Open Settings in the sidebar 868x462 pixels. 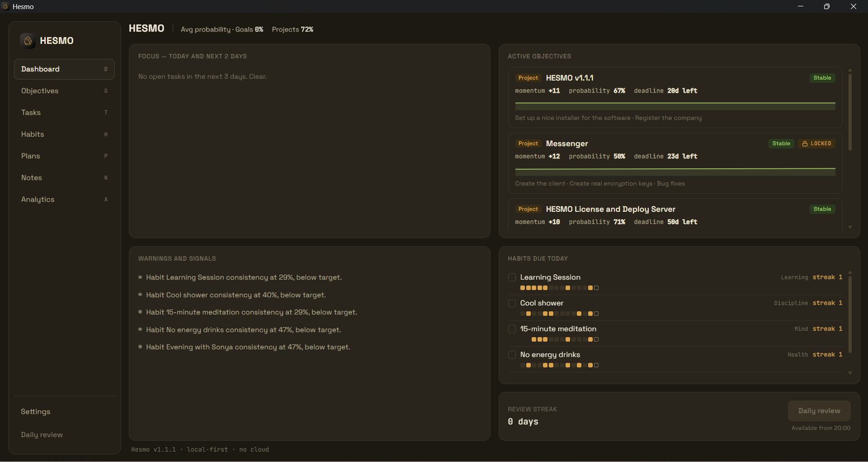(x=64, y=412)
